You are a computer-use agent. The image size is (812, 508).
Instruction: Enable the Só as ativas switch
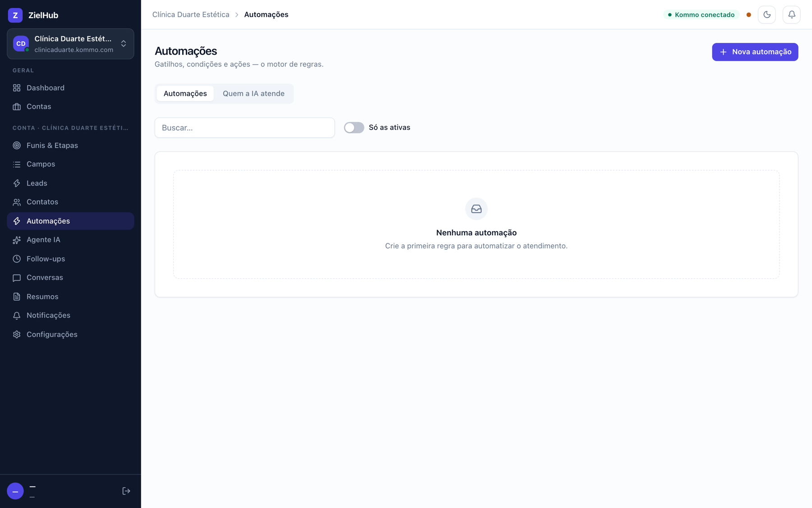(354, 128)
